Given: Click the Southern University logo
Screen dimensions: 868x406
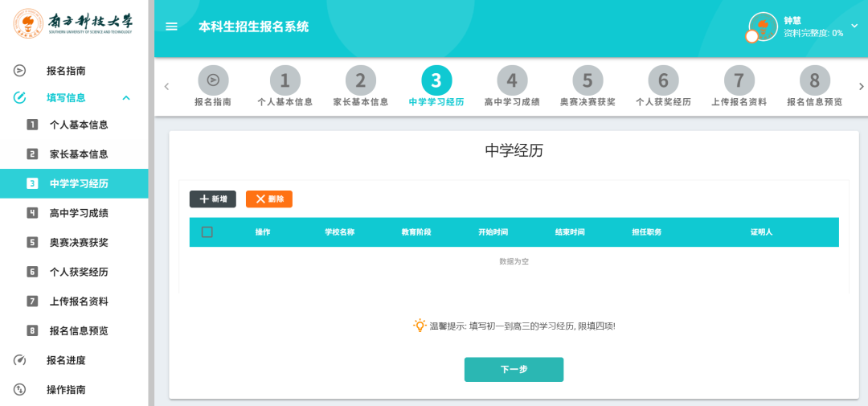Looking at the screenshot, I should tap(74, 23).
